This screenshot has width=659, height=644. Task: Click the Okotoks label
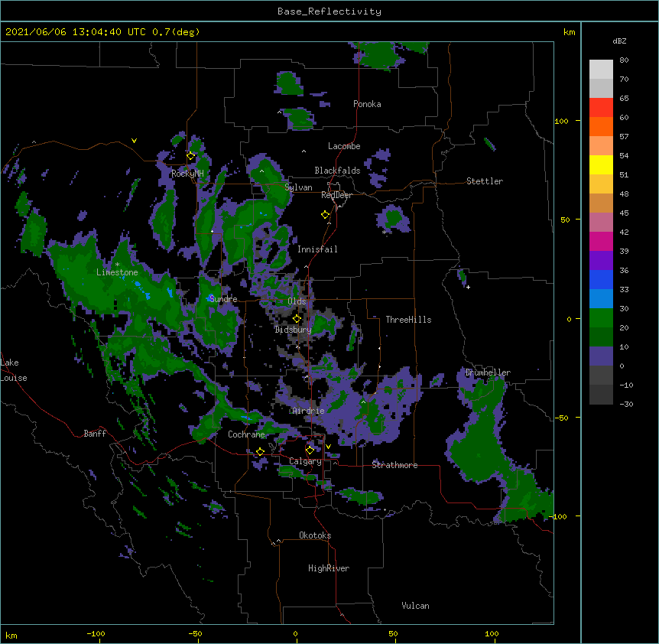315,535
